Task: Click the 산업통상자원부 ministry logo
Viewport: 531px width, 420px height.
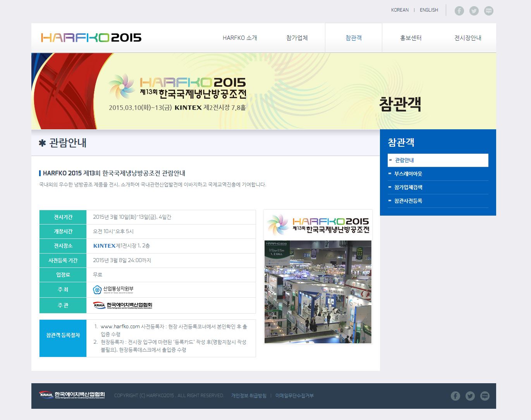Action: pos(113,290)
